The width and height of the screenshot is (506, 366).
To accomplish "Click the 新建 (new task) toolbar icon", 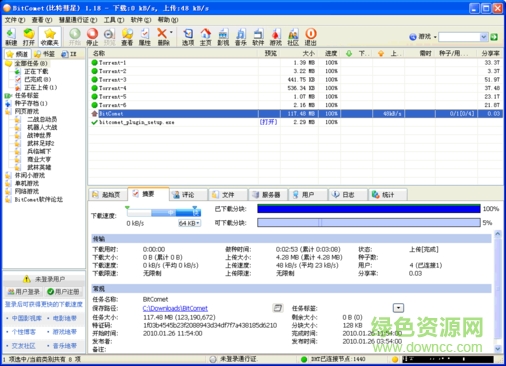I will (x=11, y=37).
